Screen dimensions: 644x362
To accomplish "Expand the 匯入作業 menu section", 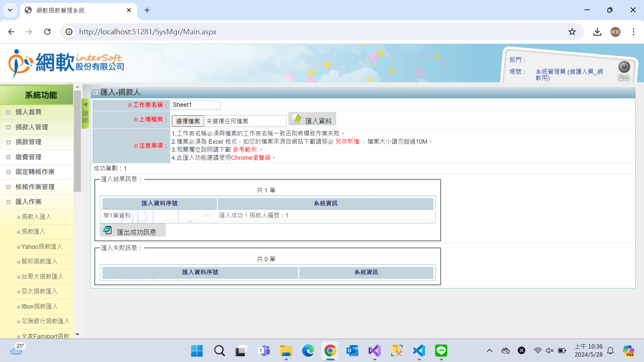I will (x=29, y=202).
